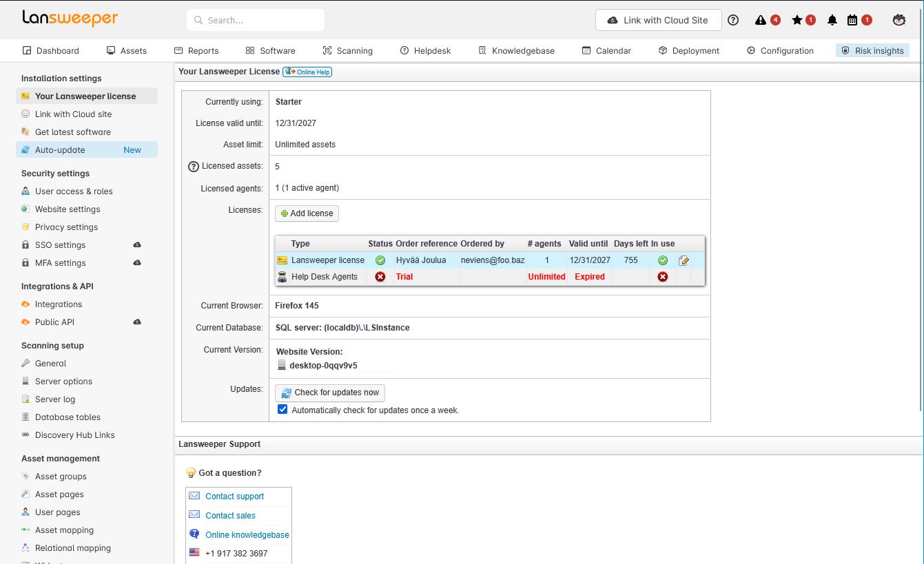Open the Contact sales link

[231, 516]
